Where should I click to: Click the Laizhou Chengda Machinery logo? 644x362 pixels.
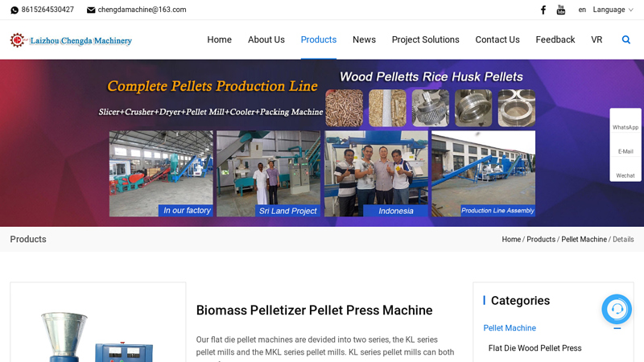pos(71,40)
